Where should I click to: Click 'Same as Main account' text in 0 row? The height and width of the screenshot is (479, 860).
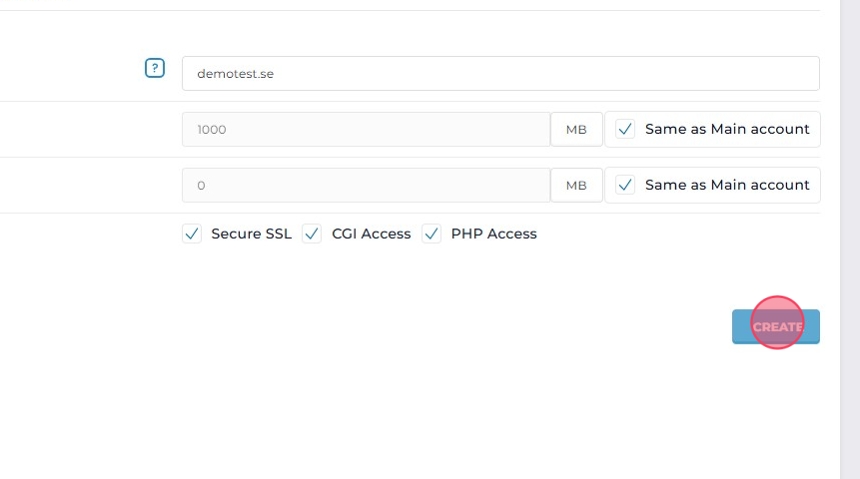click(727, 185)
